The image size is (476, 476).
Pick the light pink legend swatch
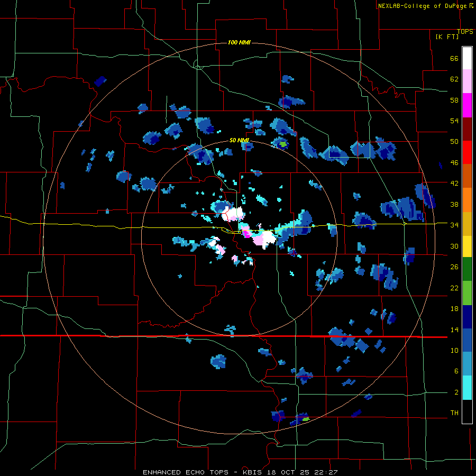tap(467, 81)
